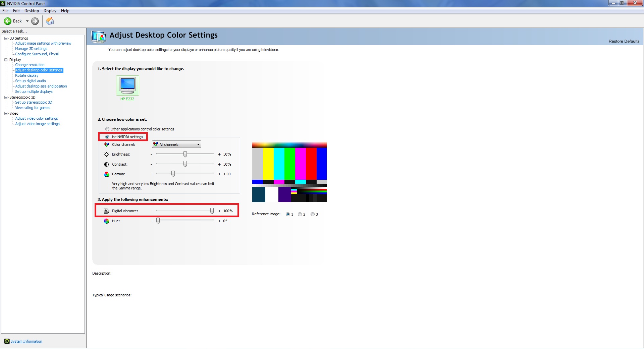
Task: Open Adjust desktop size and position
Action: coord(41,86)
